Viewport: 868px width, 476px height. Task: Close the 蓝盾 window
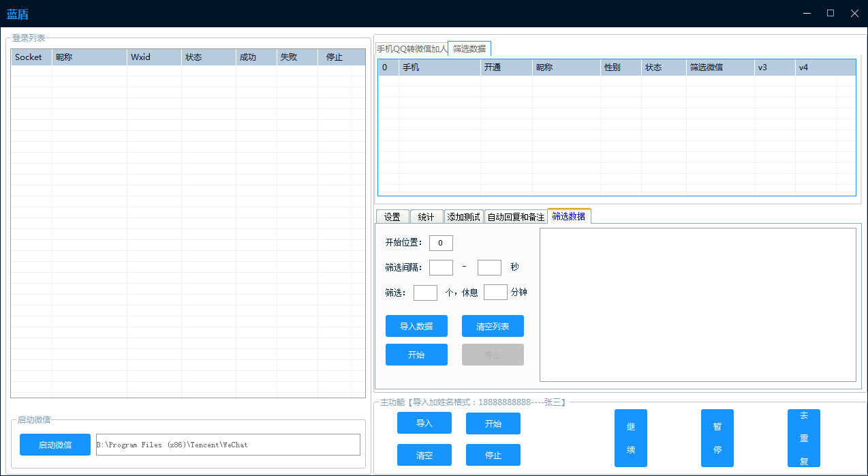(x=854, y=13)
